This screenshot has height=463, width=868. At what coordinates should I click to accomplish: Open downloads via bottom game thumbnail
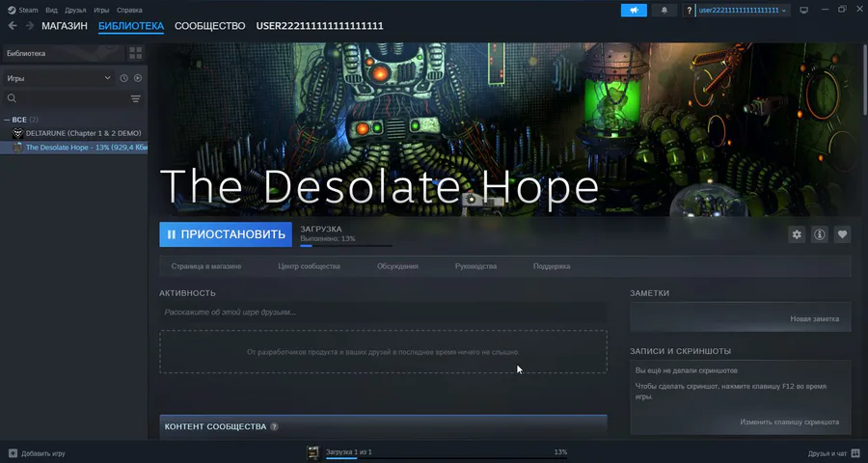coord(313,453)
